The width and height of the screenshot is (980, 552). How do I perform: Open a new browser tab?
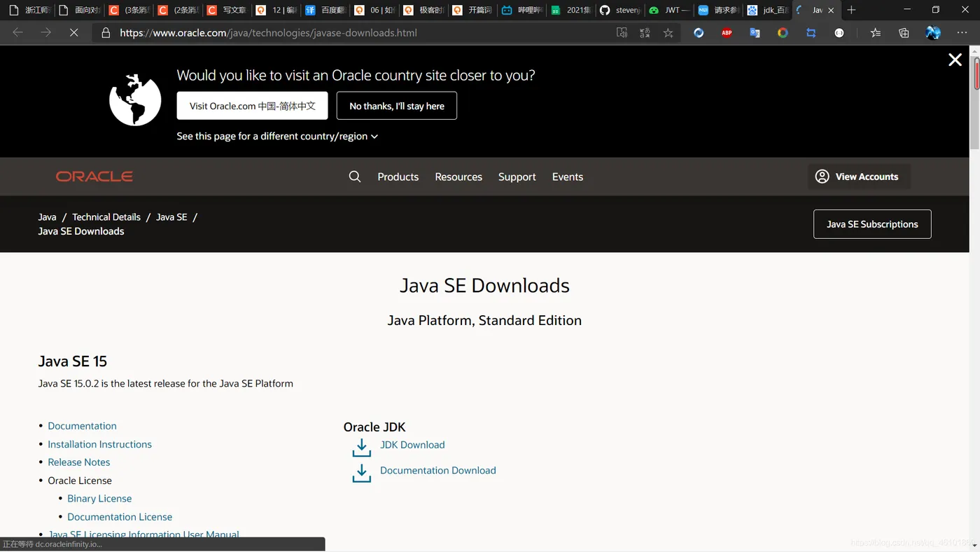point(851,10)
